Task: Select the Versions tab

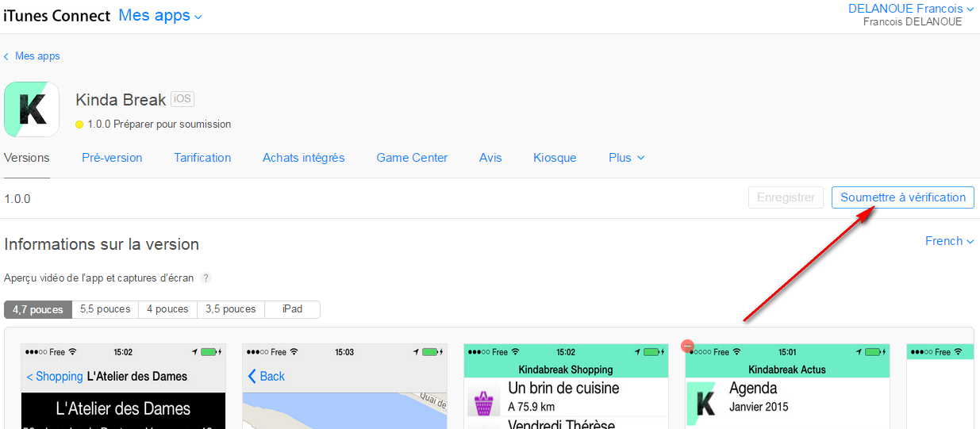Action: [27, 158]
